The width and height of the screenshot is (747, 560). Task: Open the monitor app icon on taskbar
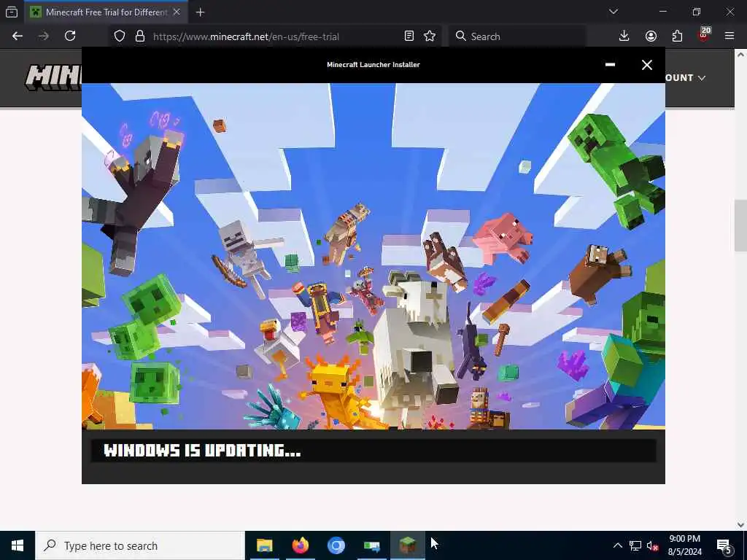[x=371, y=545]
